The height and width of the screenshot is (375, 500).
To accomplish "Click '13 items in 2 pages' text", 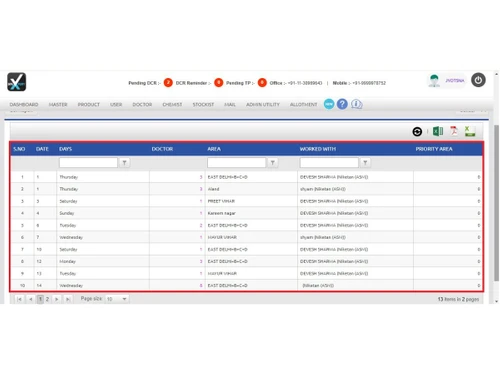I will 458,299.
